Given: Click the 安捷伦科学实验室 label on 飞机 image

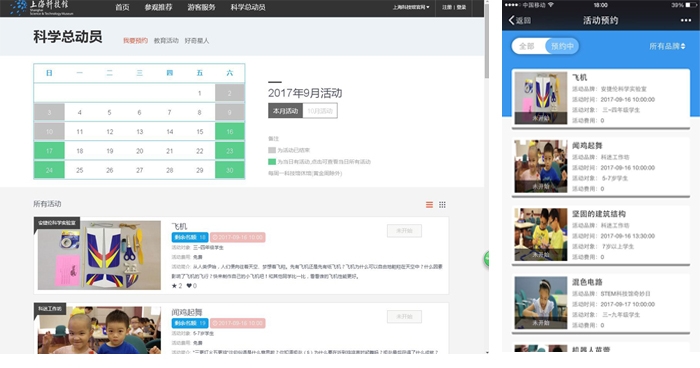Looking at the screenshot, I should coord(57,222).
